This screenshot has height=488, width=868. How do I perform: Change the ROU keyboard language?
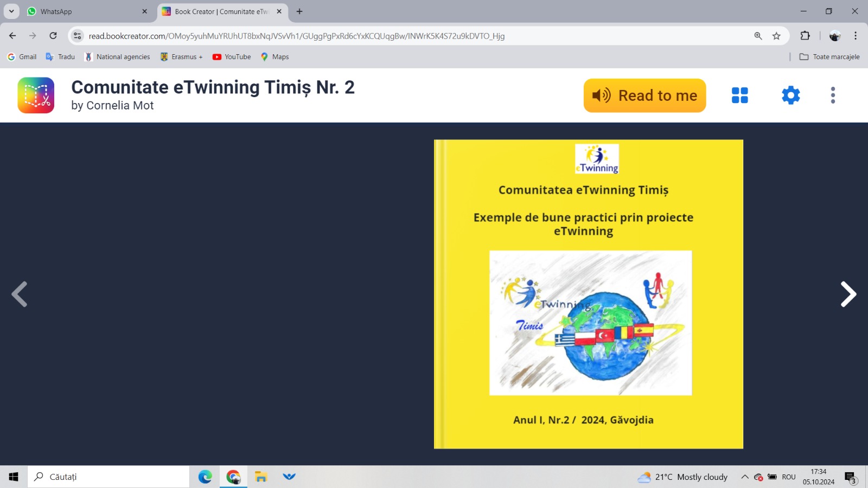[789, 477]
